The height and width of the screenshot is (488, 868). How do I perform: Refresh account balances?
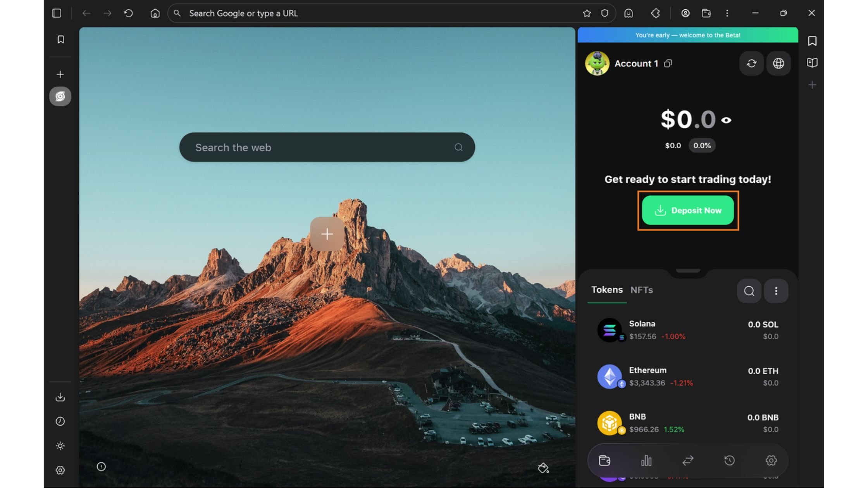click(x=751, y=63)
